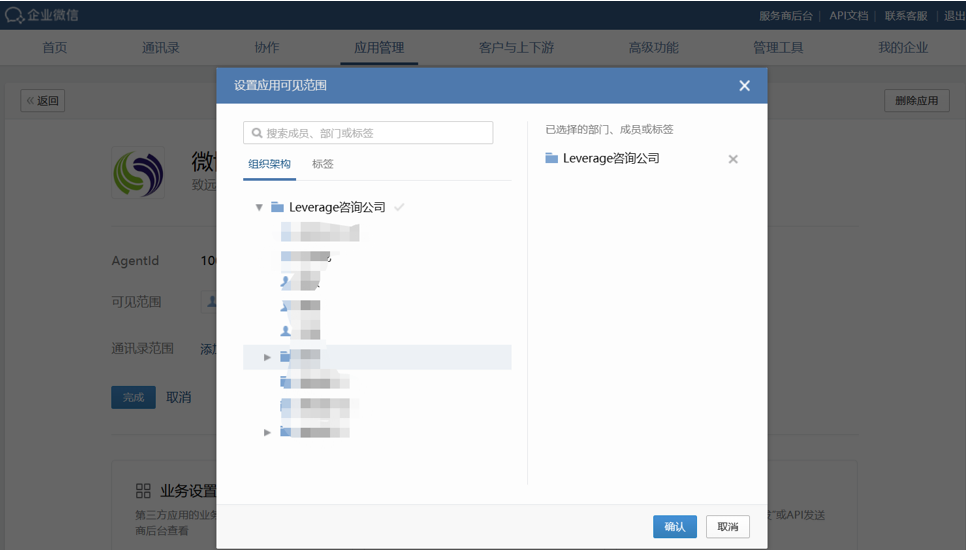Open the API文档 link
The image size is (966, 551).
pyautogui.click(x=848, y=15)
